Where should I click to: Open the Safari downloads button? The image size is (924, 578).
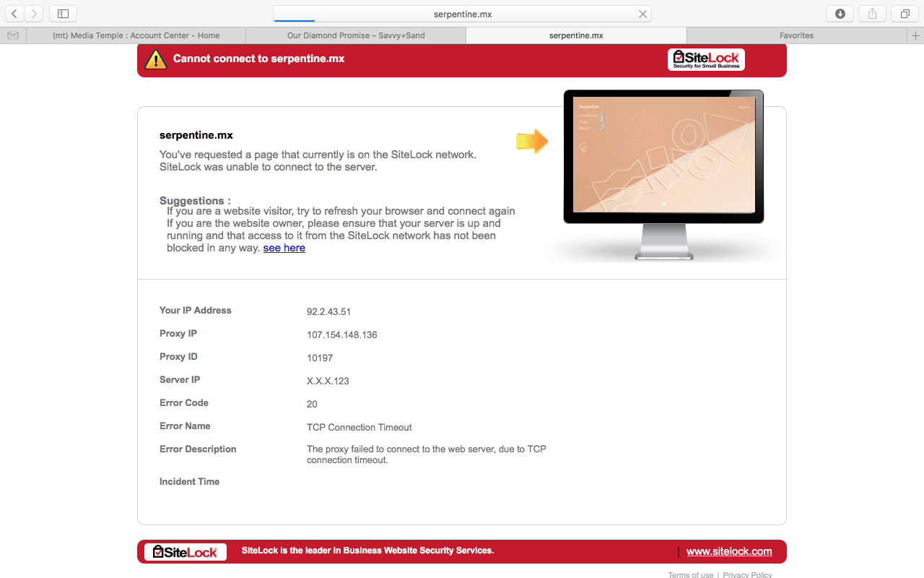coord(840,14)
